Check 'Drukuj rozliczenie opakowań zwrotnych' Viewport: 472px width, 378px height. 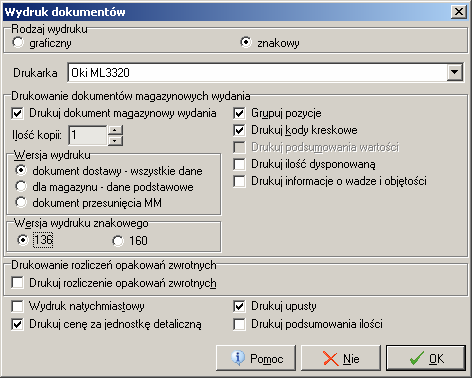[17, 283]
